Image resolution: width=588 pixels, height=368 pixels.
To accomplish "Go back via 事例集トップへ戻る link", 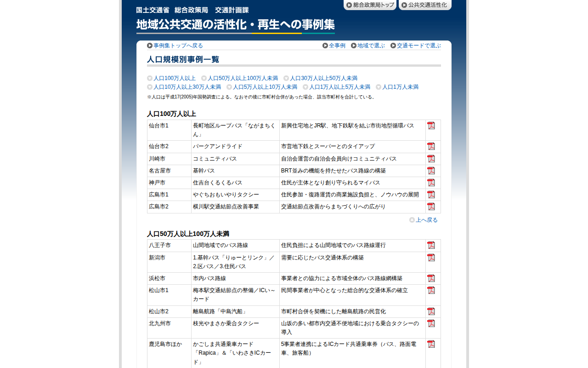I will [x=175, y=46].
